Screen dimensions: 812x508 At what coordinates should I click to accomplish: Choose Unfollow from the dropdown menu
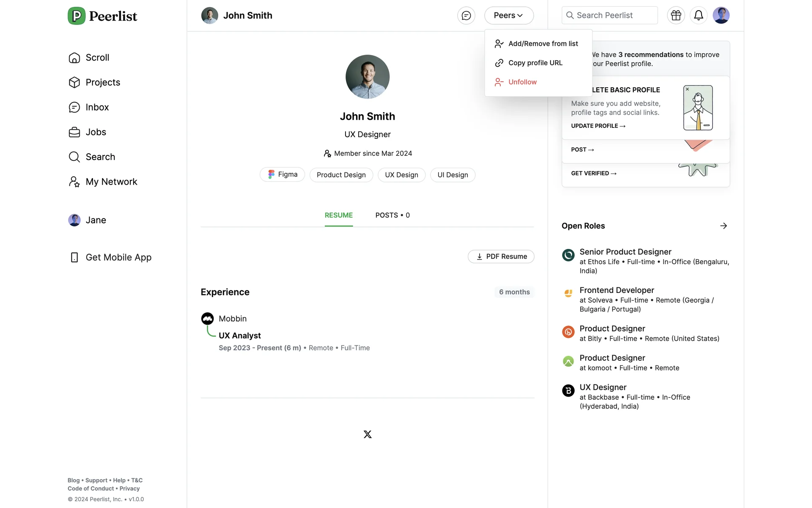[x=522, y=82]
